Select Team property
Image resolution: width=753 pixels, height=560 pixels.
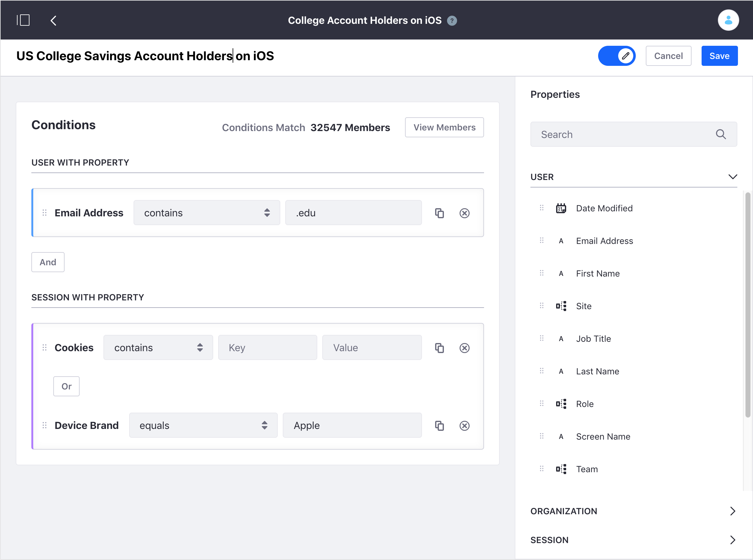[x=587, y=469]
